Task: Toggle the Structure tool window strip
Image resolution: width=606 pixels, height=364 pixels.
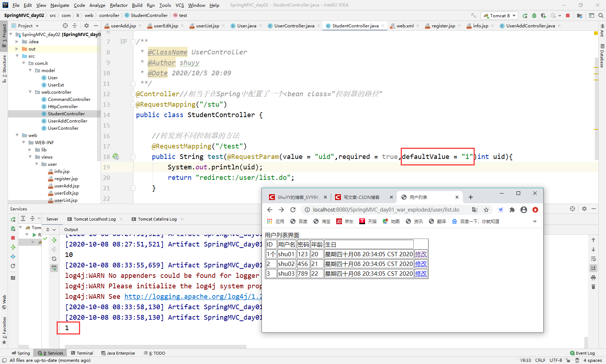Action: (4, 68)
